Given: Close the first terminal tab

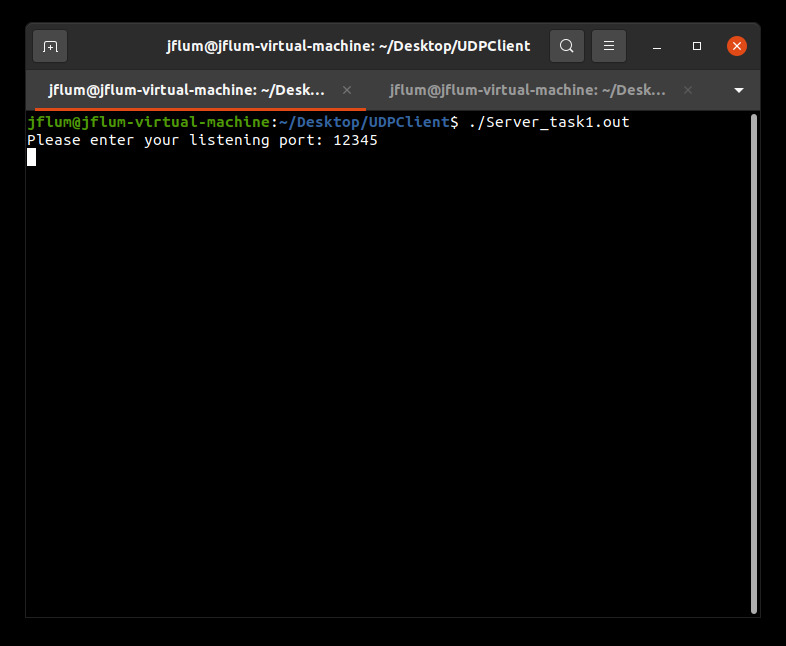Looking at the screenshot, I should click(x=347, y=90).
